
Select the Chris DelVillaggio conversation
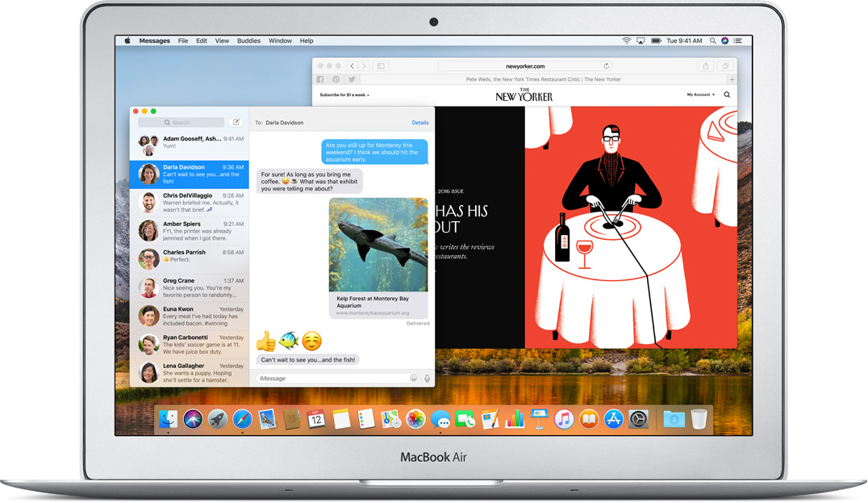coord(190,202)
